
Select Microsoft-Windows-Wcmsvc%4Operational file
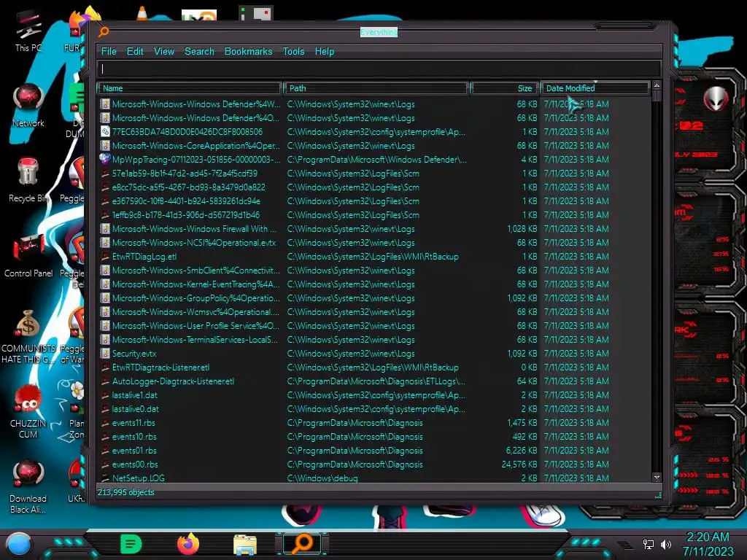click(196, 312)
